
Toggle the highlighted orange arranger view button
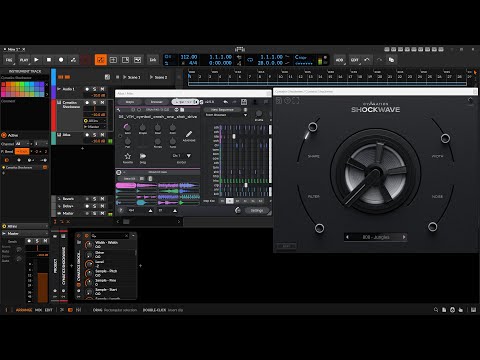coord(101,60)
